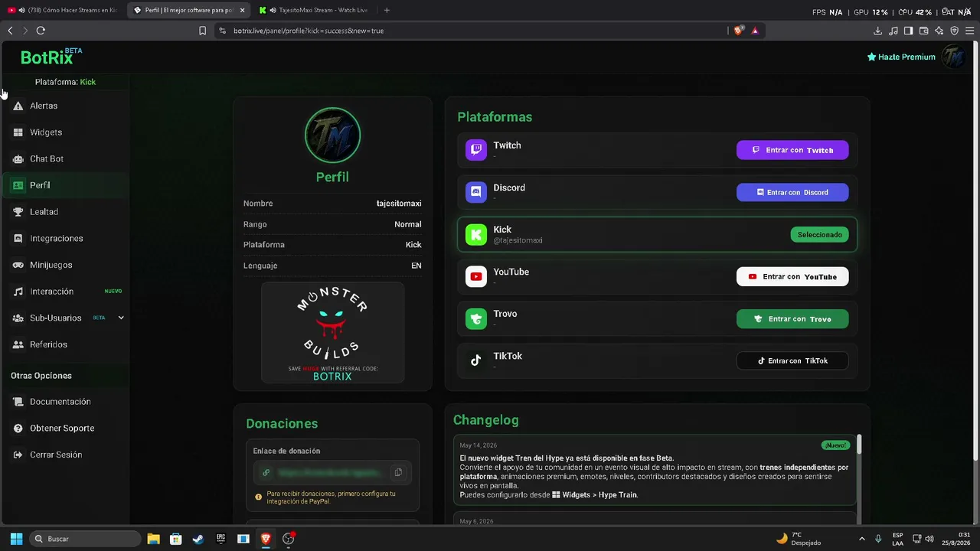Open OBS Studio from the taskbar
Screen dimensions: 980x551
289,539
